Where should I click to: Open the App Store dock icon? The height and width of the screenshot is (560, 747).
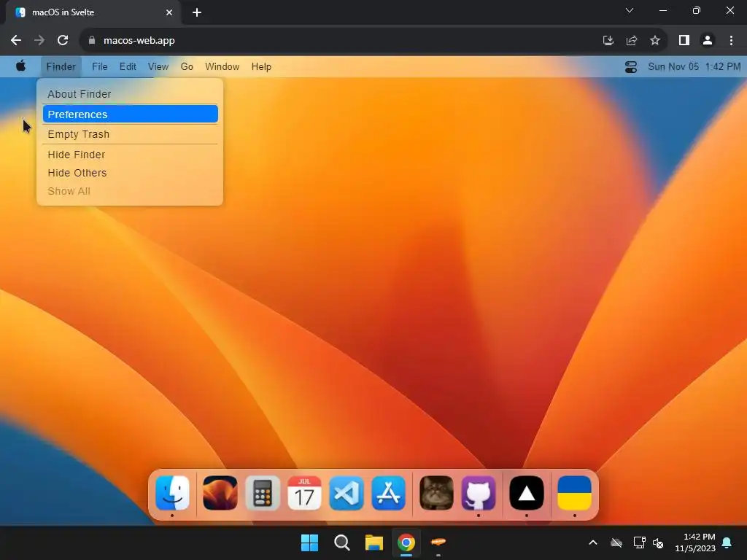click(389, 493)
